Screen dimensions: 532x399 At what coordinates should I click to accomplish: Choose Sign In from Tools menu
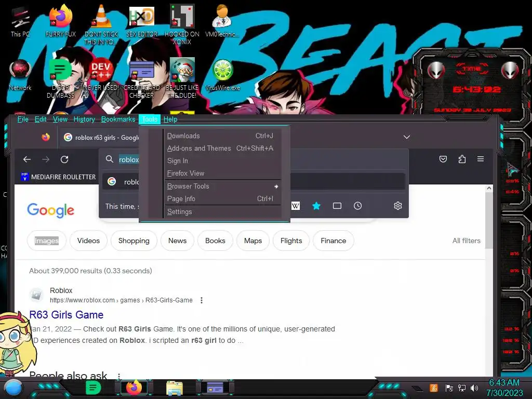click(x=222, y=161)
